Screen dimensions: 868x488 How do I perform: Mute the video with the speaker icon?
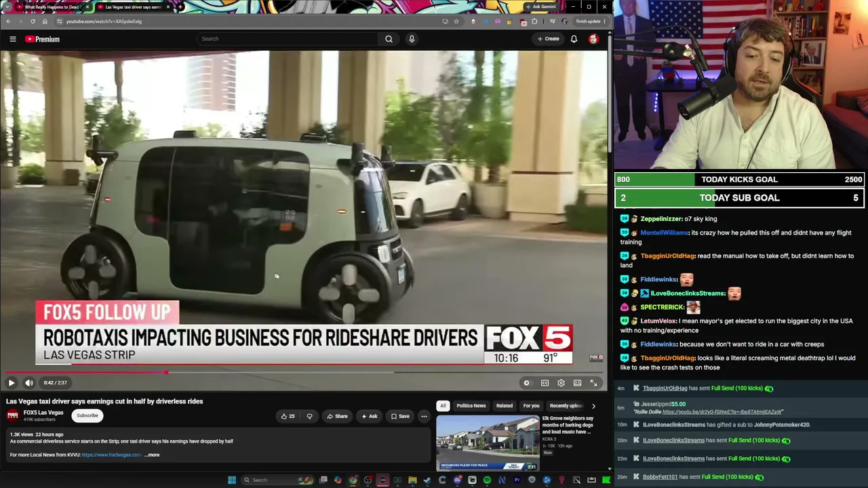click(29, 383)
